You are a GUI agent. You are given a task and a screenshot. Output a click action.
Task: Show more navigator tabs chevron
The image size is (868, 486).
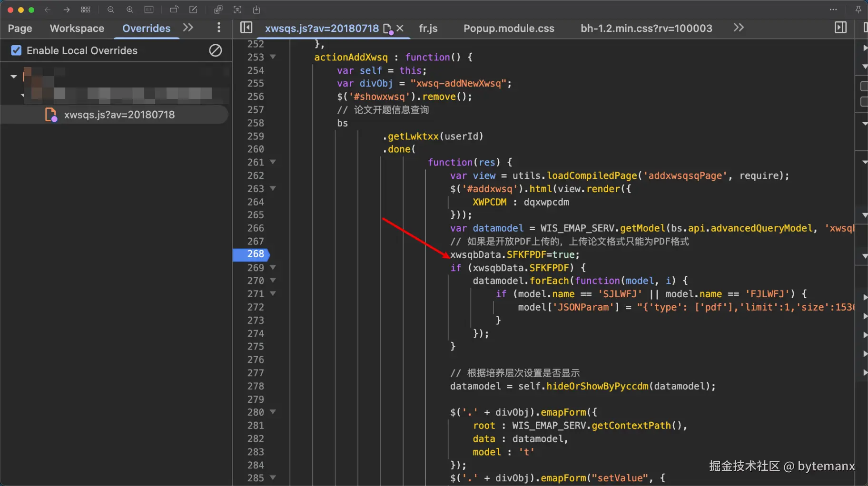click(x=188, y=28)
